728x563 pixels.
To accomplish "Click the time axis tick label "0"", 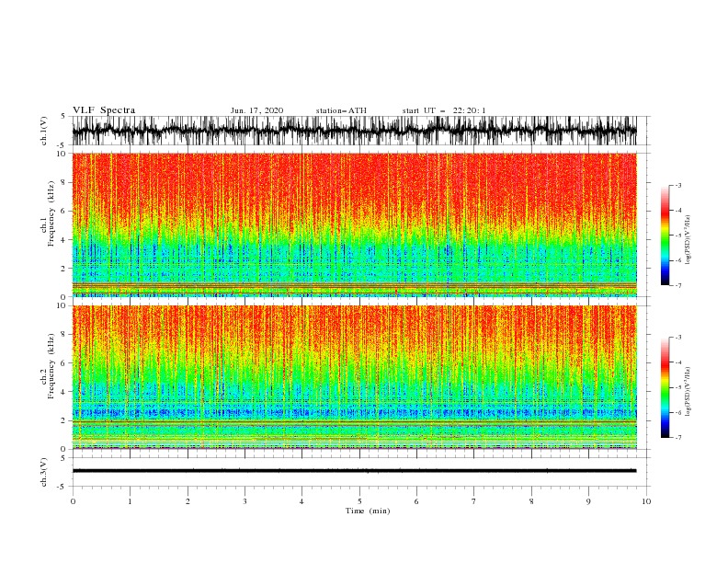I will point(73,501).
